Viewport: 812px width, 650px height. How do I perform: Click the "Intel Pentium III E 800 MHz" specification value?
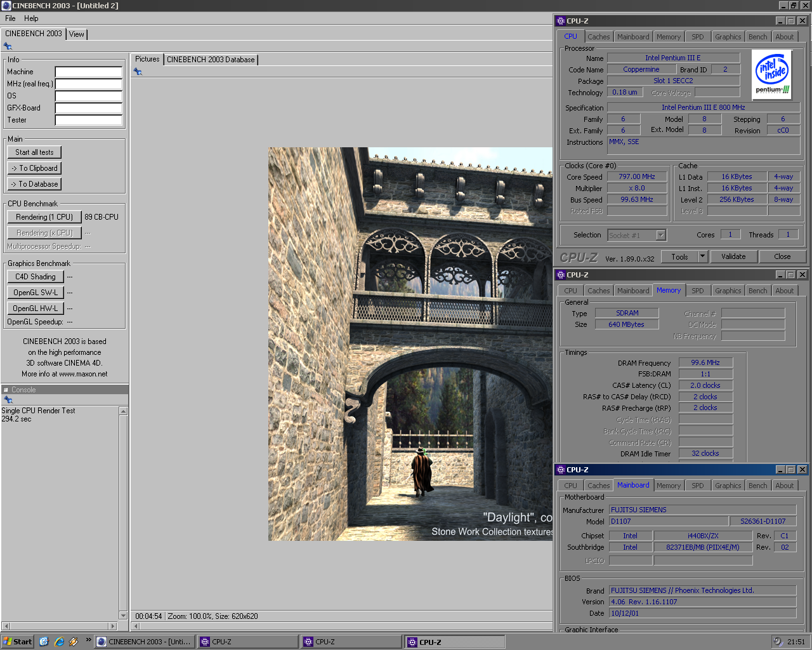[x=704, y=107]
